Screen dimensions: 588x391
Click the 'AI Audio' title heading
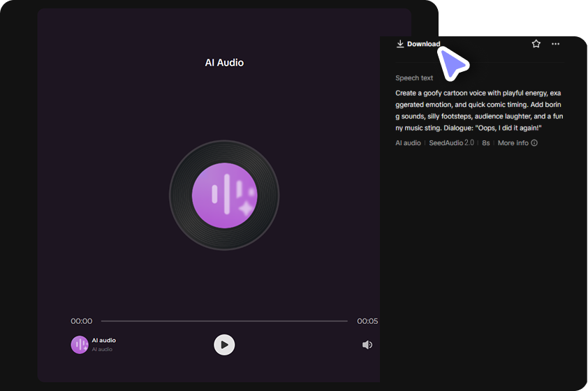(224, 63)
